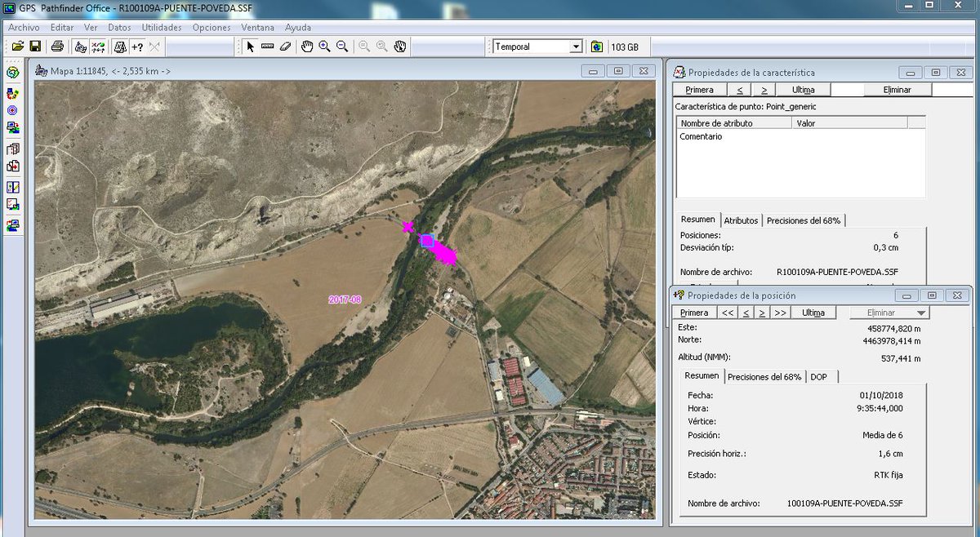
Task: Save with the floppy disk icon
Action: [x=35, y=47]
